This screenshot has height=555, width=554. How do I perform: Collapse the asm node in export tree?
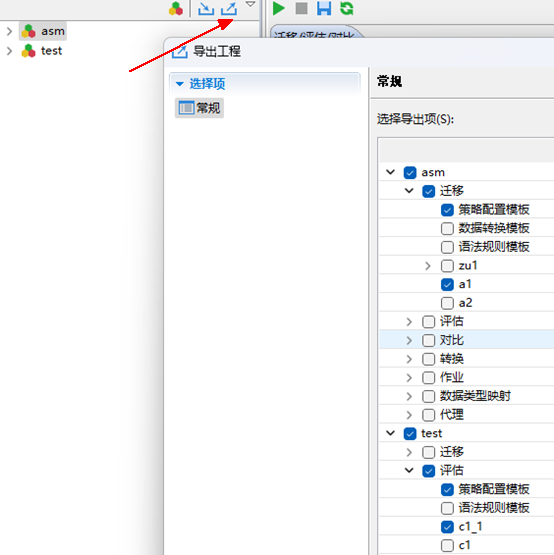click(x=390, y=172)
